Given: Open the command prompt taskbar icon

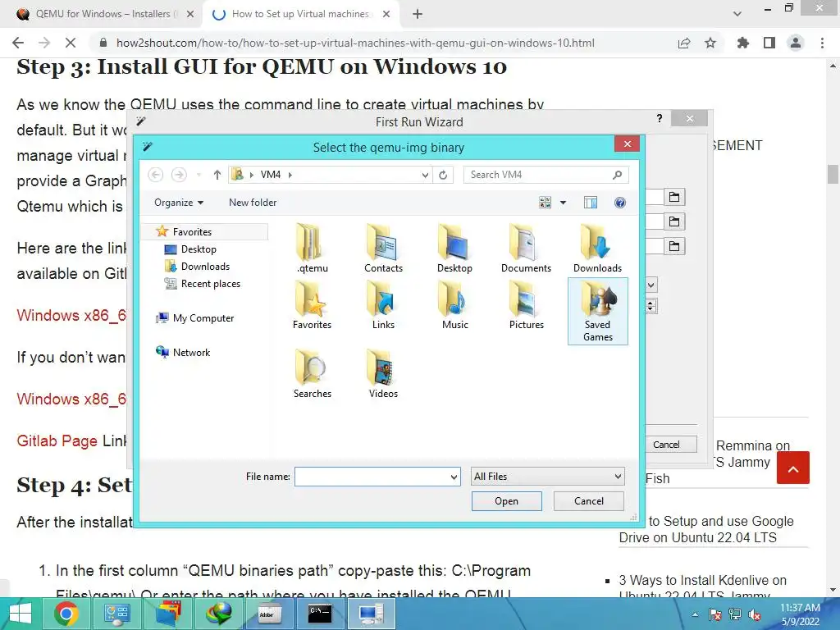Looking at the screenshot, I should pos(320,614).
